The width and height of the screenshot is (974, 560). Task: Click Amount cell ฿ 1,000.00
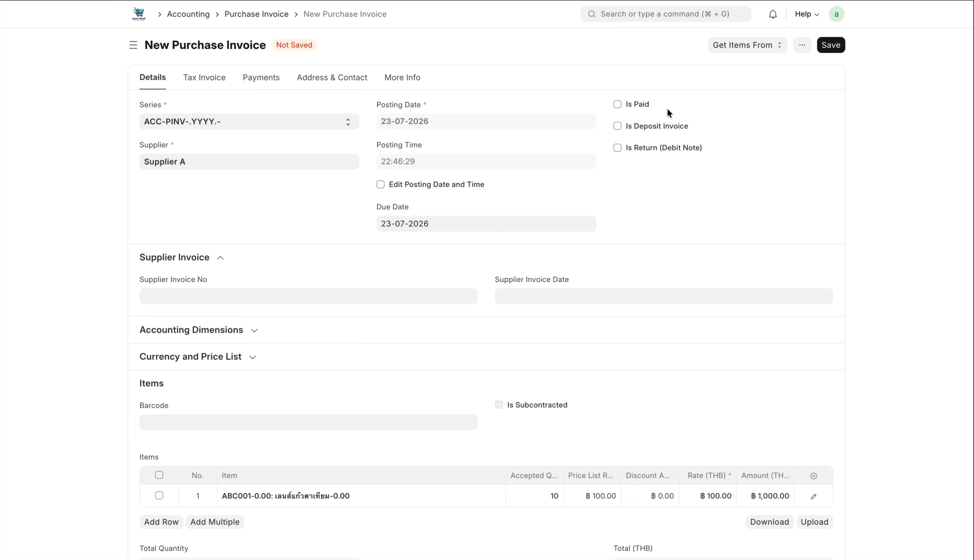coord(766,496)
